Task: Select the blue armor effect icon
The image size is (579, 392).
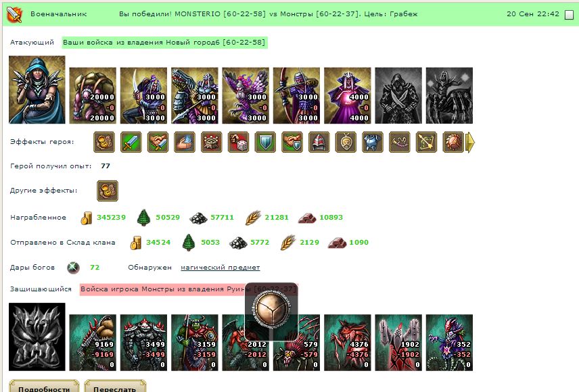Action: click(x=373, y=142)
